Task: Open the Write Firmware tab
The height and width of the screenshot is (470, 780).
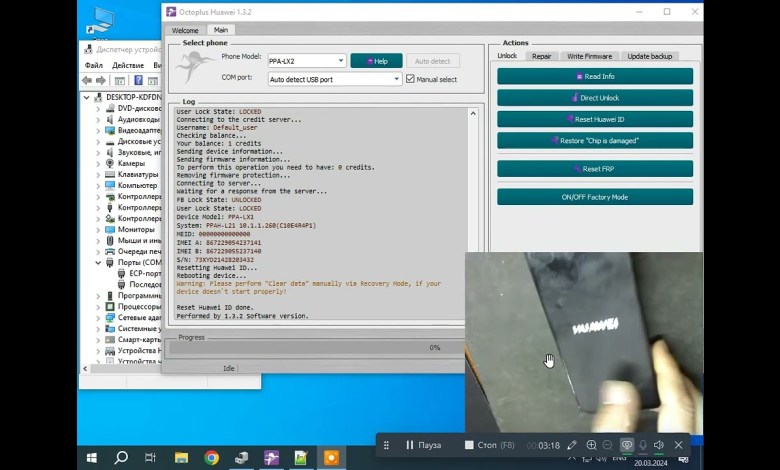Action: pyautogui.click(x=589, y=56)
